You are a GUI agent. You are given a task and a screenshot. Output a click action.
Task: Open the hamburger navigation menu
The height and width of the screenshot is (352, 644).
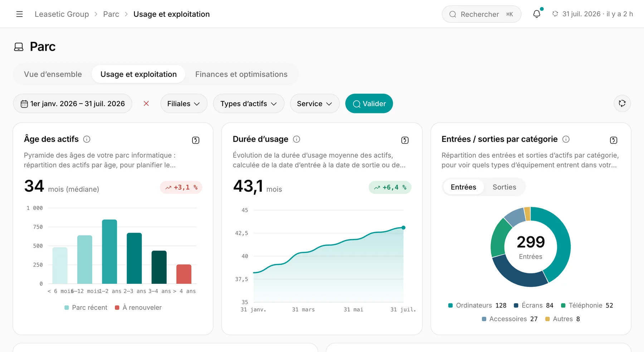click(19, 14)
